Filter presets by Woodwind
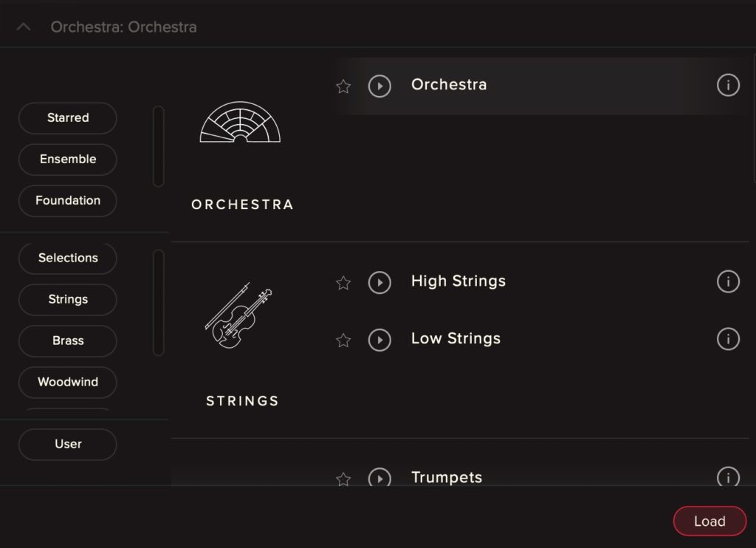The image size is (756, 548). pos(67,383)
